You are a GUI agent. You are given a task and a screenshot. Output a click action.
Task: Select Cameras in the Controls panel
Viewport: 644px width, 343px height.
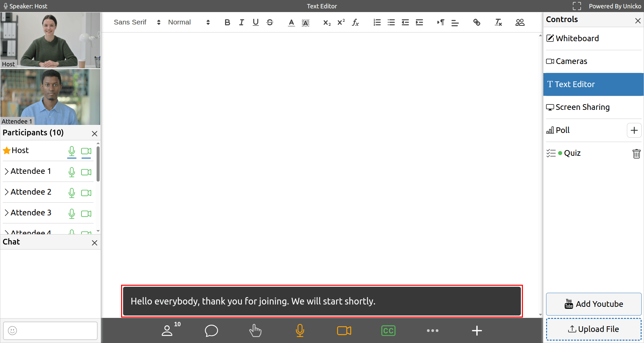(593, 61)
